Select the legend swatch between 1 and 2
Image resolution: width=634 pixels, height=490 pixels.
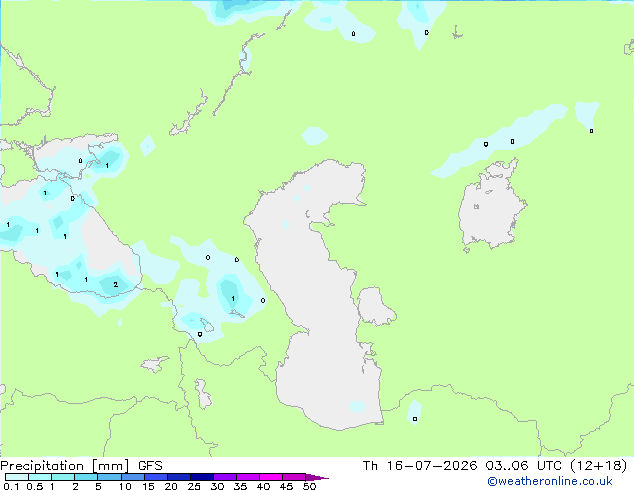coord(63,477)
